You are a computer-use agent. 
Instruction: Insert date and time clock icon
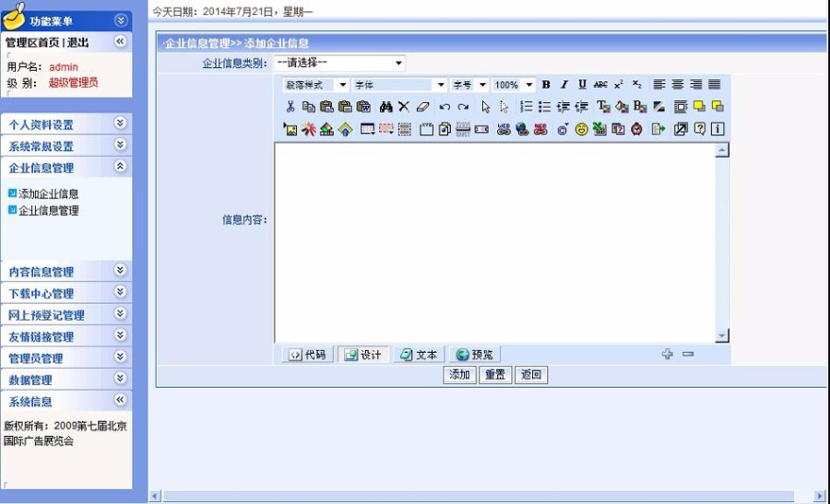click(x=636, y=129)
